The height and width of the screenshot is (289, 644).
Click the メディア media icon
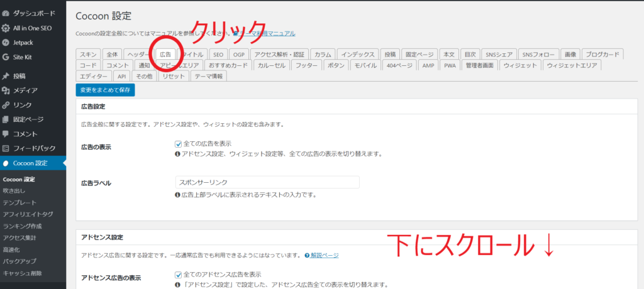[x=5, y=90]
